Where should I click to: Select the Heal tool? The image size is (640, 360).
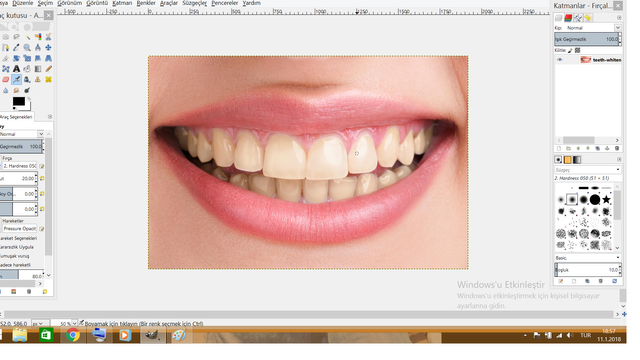(48, 80)
